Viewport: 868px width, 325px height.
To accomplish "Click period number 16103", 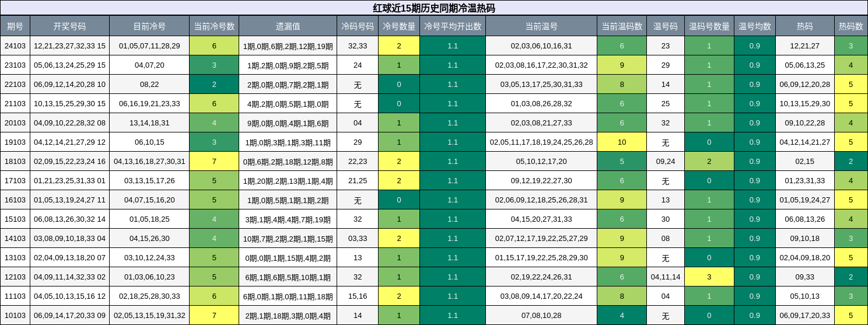I will pos(15,200).
